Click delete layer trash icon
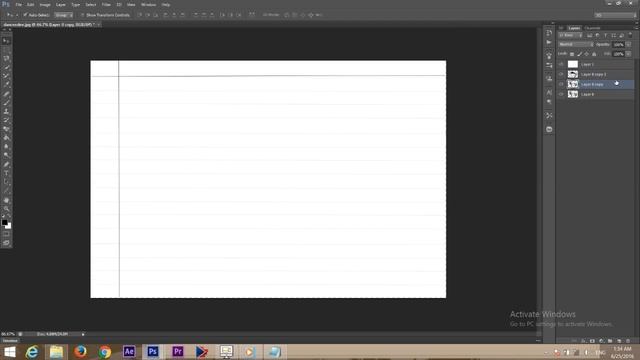The image size is (640, 360). pyautogui.click(x=628, y=340)
